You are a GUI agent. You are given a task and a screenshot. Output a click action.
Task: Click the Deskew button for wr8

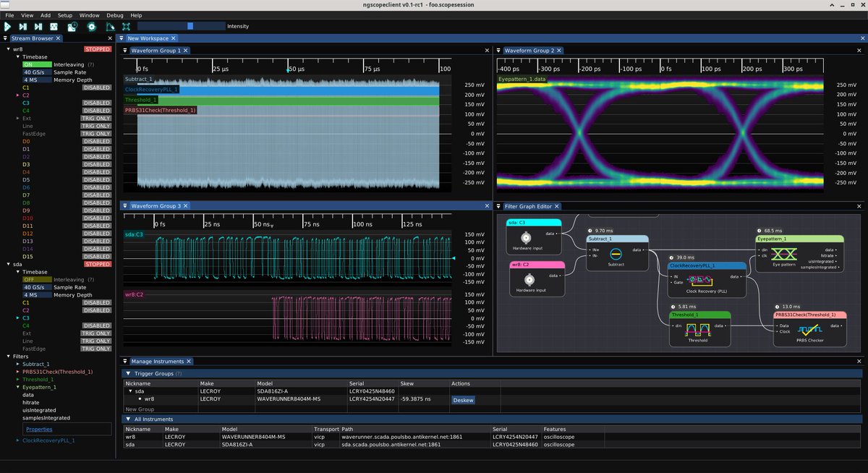[x=463, y=399]
